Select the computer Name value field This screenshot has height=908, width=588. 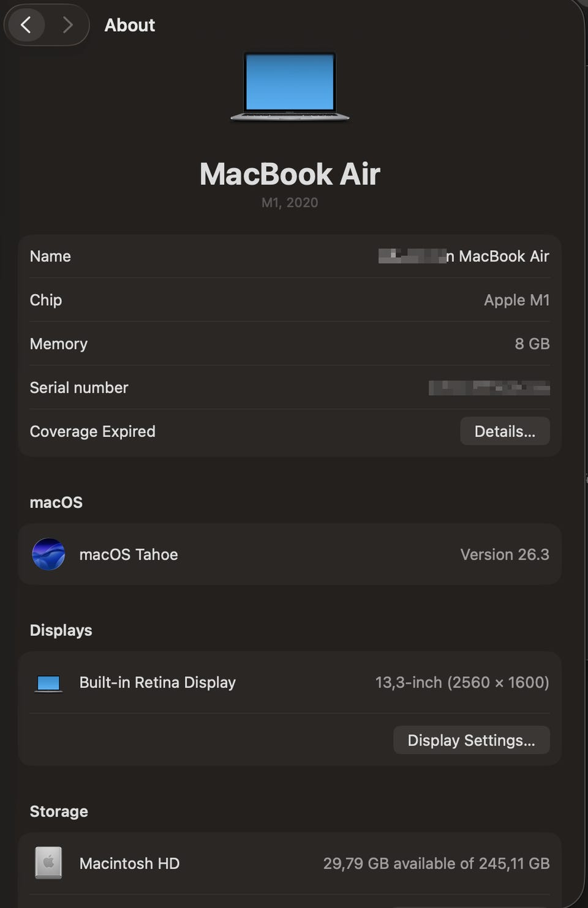point(464,256)
